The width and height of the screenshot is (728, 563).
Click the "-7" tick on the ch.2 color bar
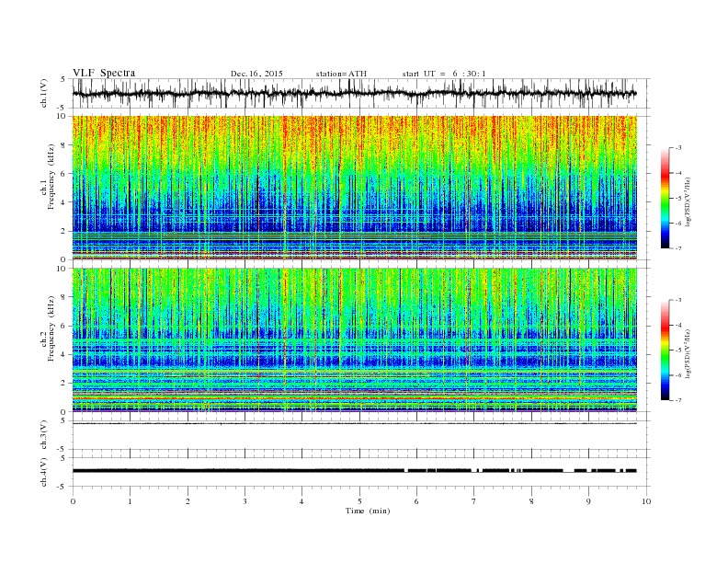tap(678, 400)
